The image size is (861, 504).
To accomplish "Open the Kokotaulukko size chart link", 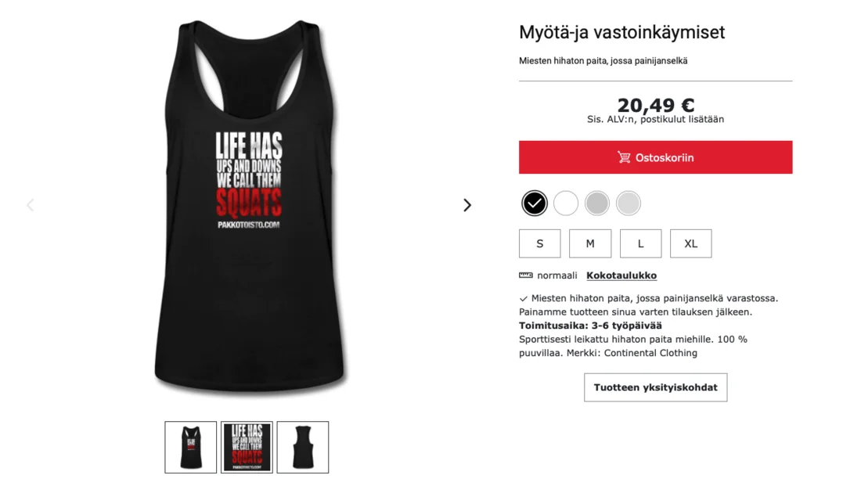I will coord(621,275).
